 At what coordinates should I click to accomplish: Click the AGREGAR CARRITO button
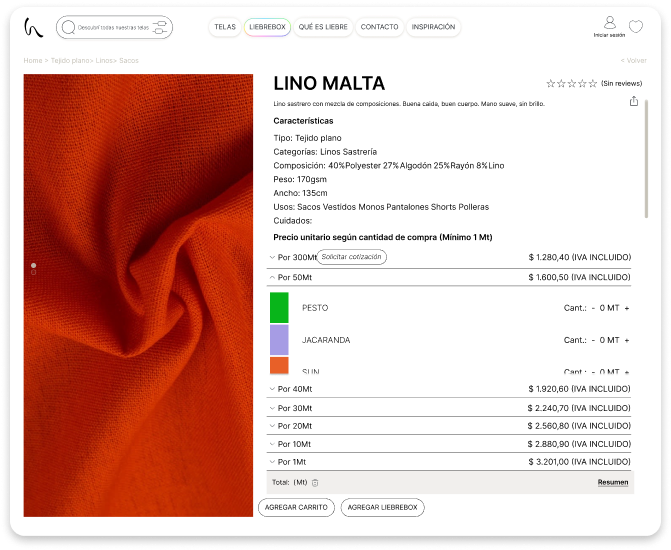[295, 507]
